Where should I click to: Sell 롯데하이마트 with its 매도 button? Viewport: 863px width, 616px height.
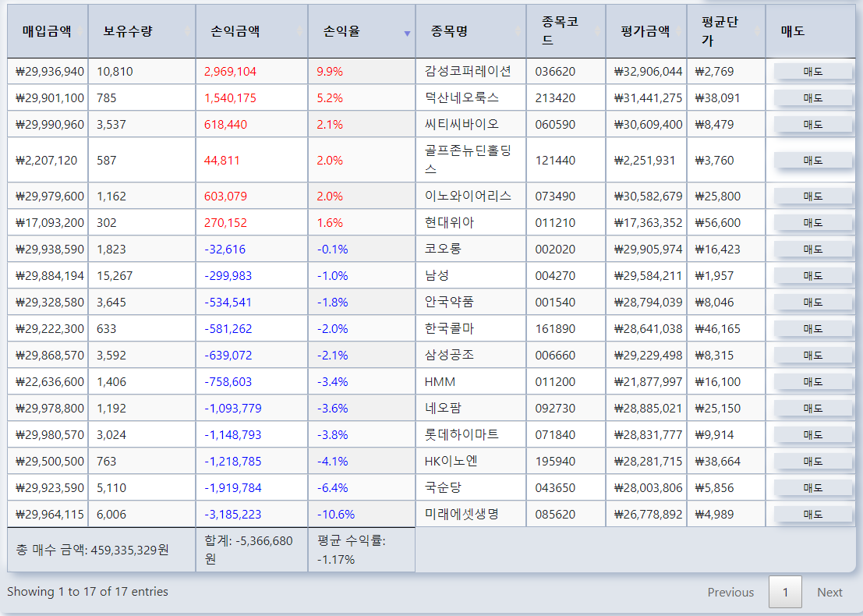813,435
